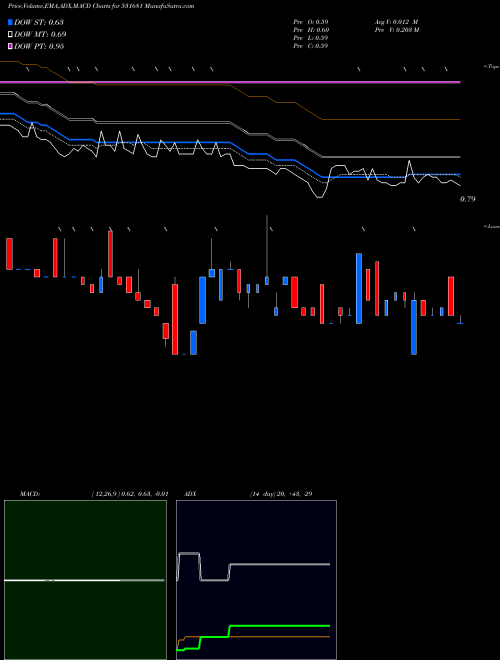Viewport: 500px width, 660px height.
Task: Click the 'Pre O: 0.59' open value
Action: point(311,22)
